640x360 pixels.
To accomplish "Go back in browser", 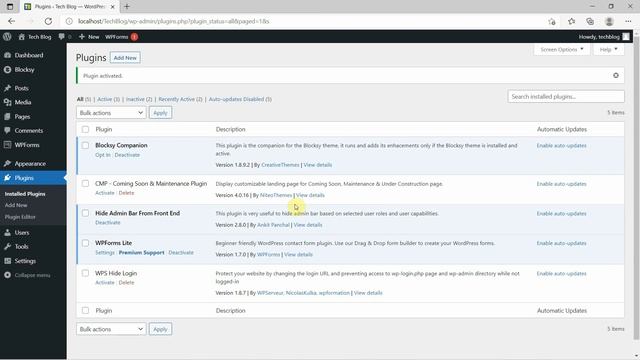I will click(x=11, y=21).
